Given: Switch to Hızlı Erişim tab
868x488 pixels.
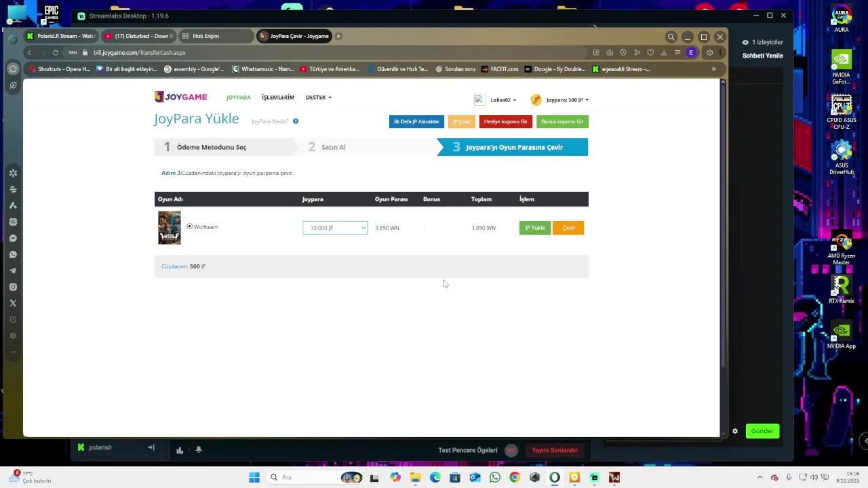Looking at the screenshot, I should [215, 36].
